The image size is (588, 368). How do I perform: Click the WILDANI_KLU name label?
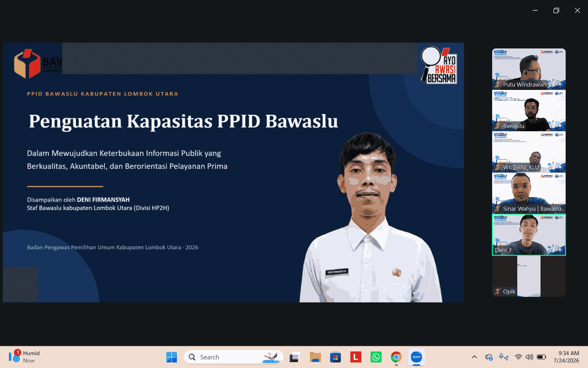pos(521,167)
